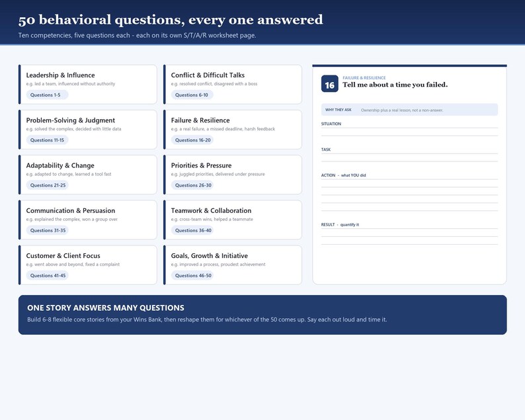The height and width of the screenshot is (420, 525).
Task: Click the Questions 6-10 pill
Action: pyautogui.click(x=192, y=95)
